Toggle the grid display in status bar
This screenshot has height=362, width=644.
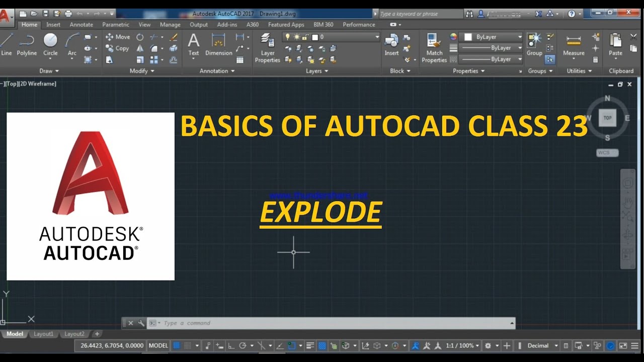(177, 345)
